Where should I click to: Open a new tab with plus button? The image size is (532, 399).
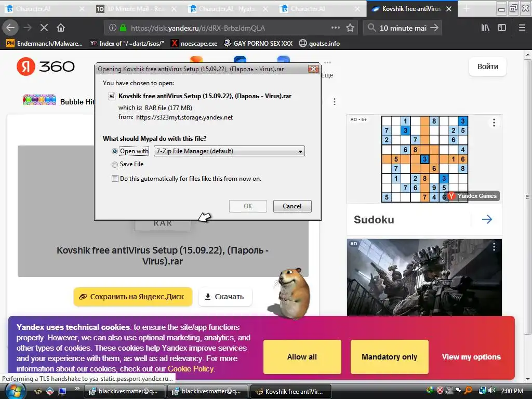(x=467, y=9)
